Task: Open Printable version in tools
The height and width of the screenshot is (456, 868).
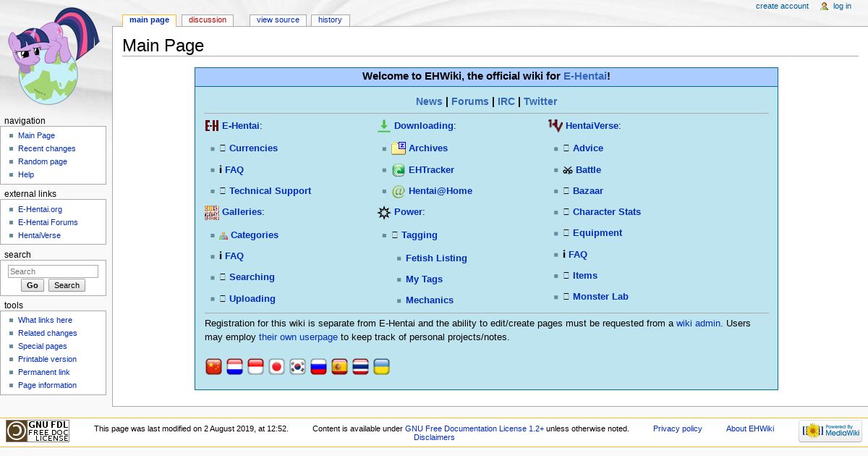Action: (47, 359)
